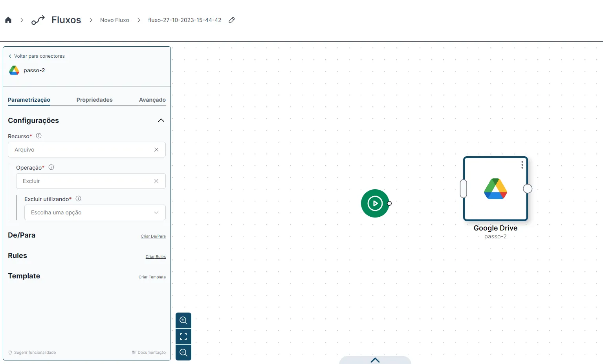
Task: Show info for the Operação field
Action: click(51, 167)
